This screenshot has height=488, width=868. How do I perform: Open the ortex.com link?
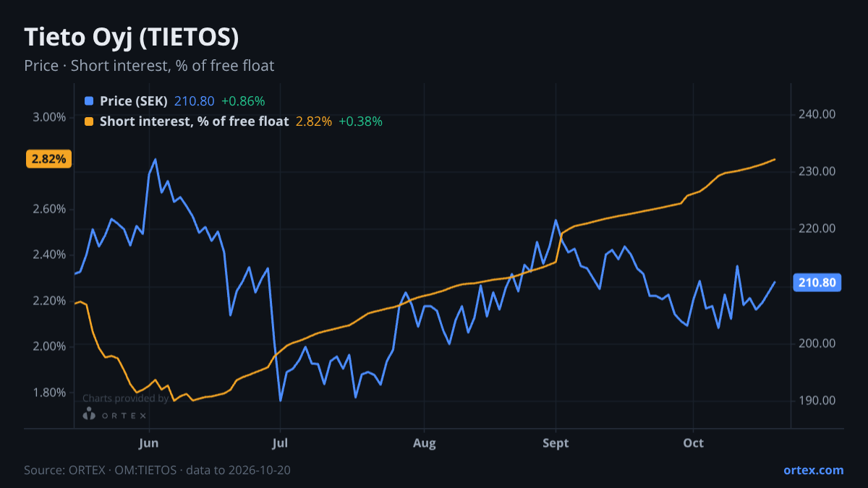coord(814,470)
